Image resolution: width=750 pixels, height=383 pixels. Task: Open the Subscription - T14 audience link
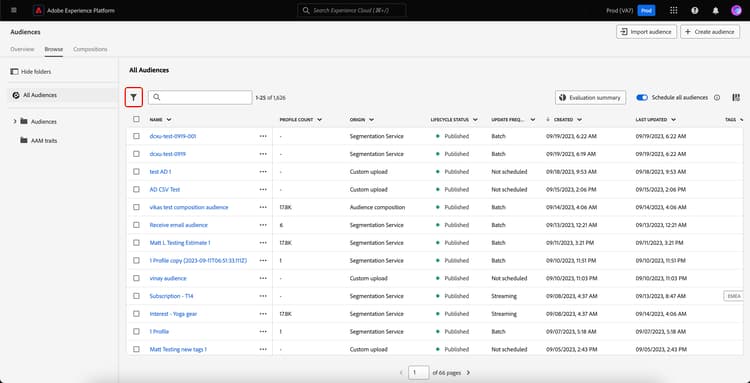click(x=171, y=296)
